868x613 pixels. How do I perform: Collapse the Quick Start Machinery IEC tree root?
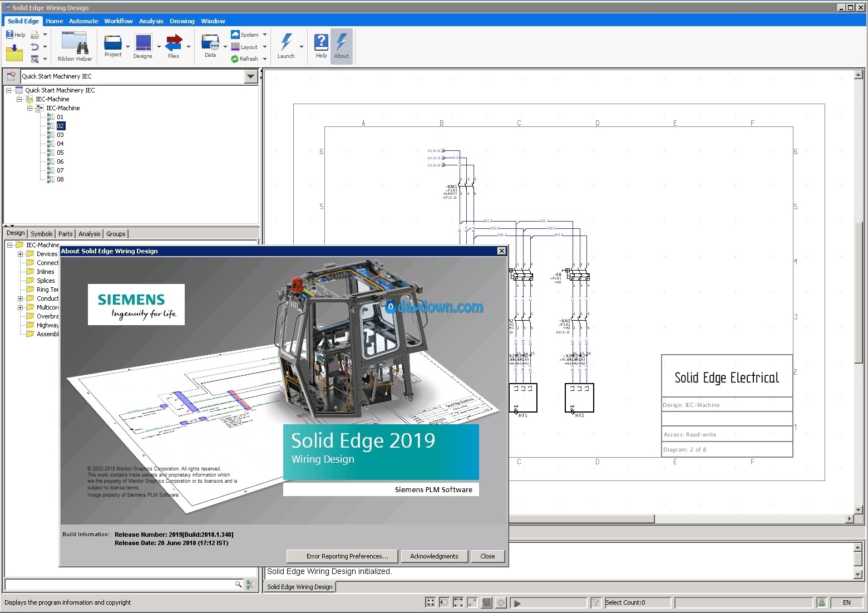point(9,90)
